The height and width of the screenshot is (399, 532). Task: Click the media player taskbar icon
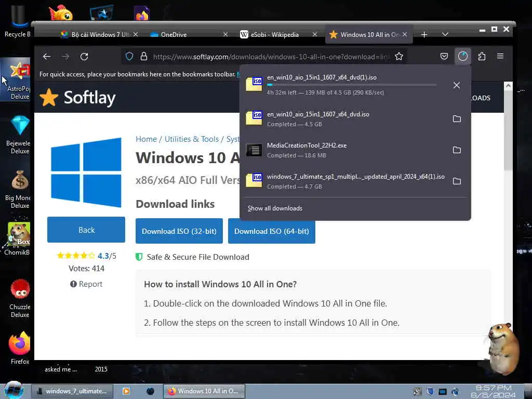tap(126, 391)
